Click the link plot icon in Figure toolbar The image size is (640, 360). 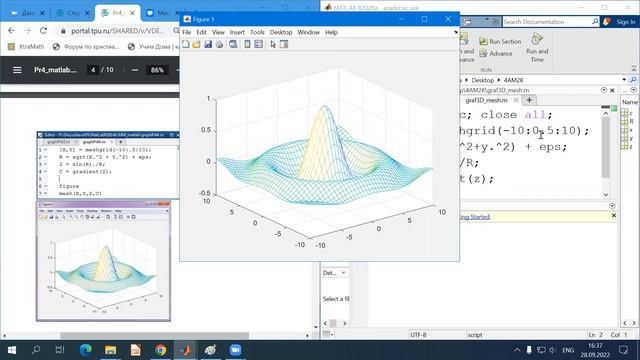[x=233, y=44]
